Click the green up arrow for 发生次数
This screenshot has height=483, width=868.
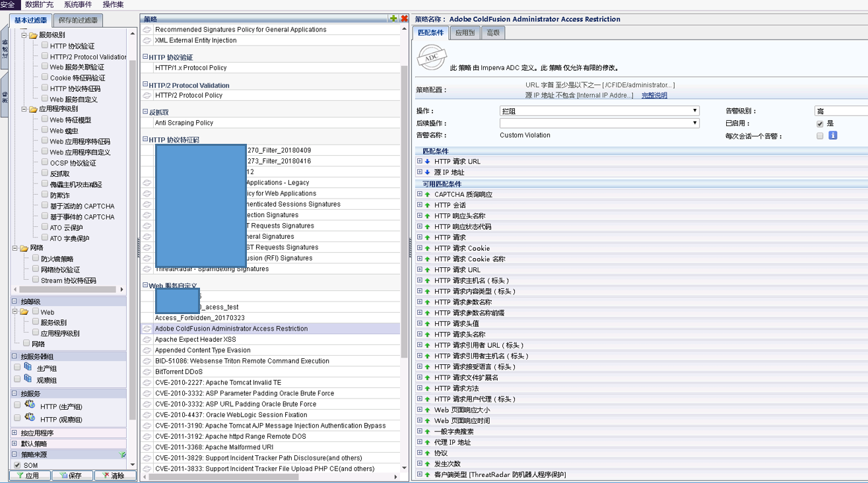click(428, 464)
